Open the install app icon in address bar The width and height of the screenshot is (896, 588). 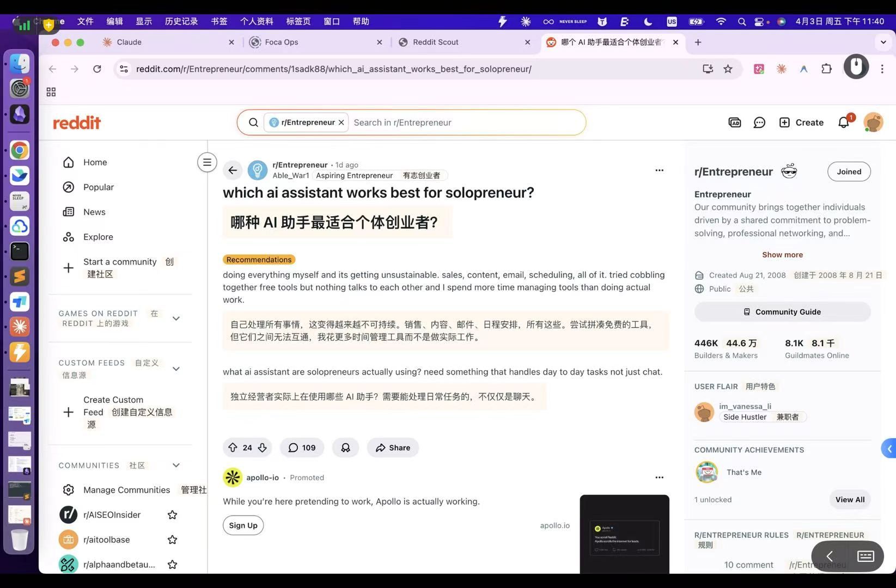click(x=708, y=69)
